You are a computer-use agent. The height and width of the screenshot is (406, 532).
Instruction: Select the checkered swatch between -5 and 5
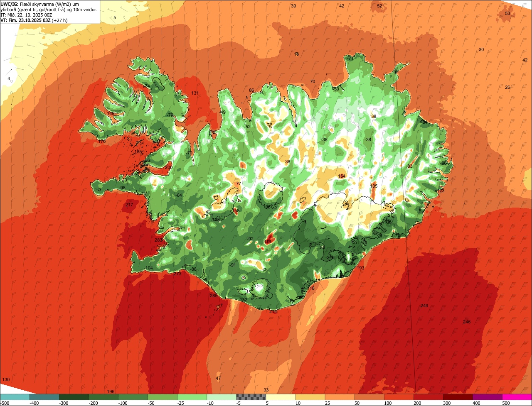(x=251, y=397)
